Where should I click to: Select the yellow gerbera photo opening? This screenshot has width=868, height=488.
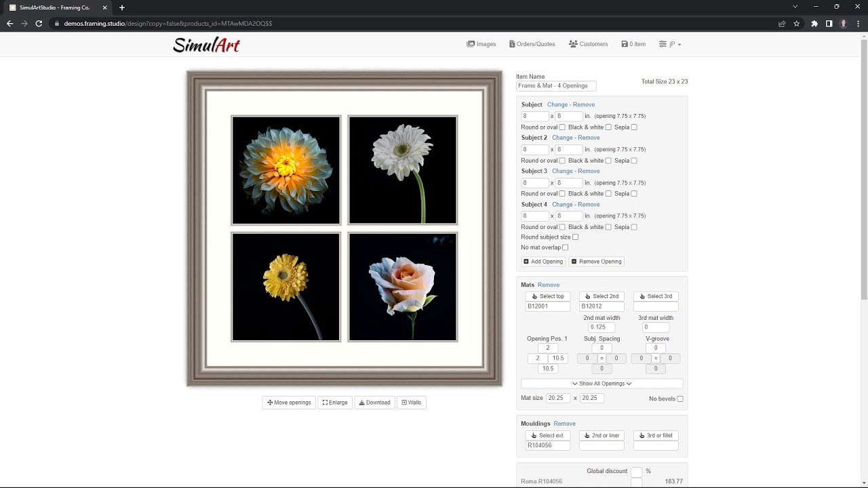286,287
